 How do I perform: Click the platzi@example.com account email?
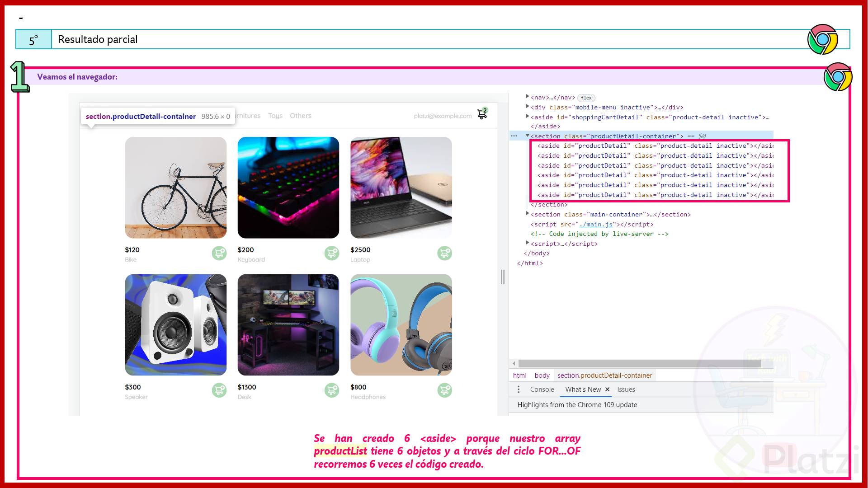click(x=443, y=116)
